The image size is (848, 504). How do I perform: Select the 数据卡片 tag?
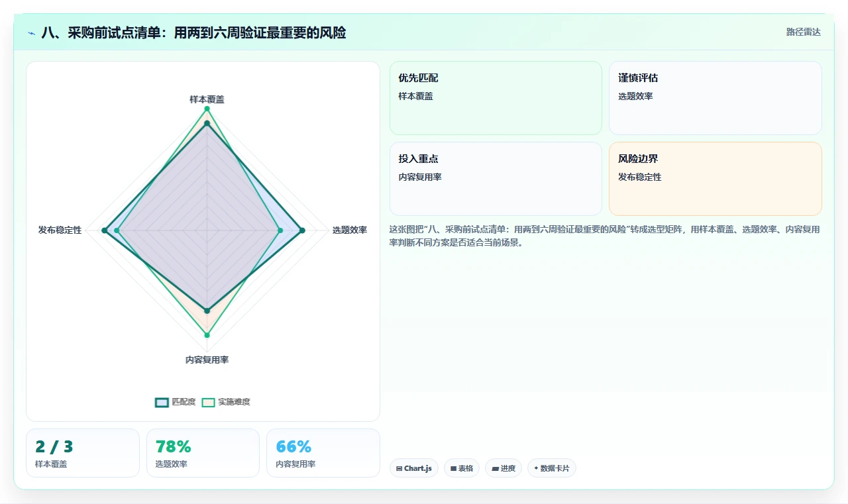click(552, 468)
